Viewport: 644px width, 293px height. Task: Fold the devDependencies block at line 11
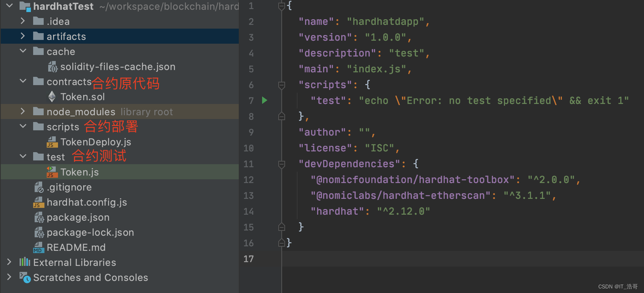click(281, 164)
